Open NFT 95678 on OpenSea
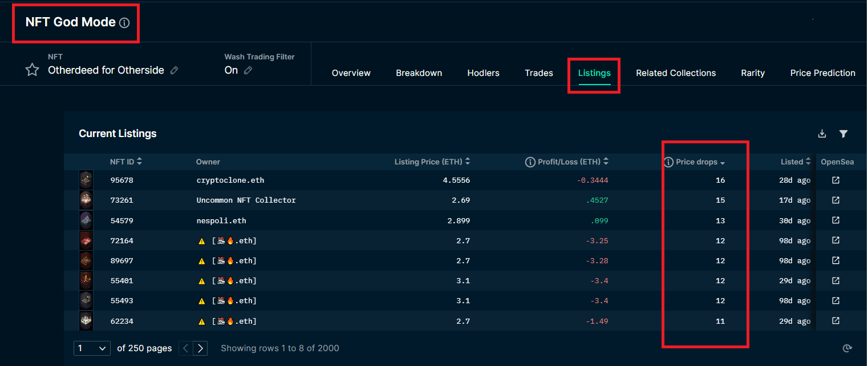This screenshot has height=366, width=868. coord(835,180)
